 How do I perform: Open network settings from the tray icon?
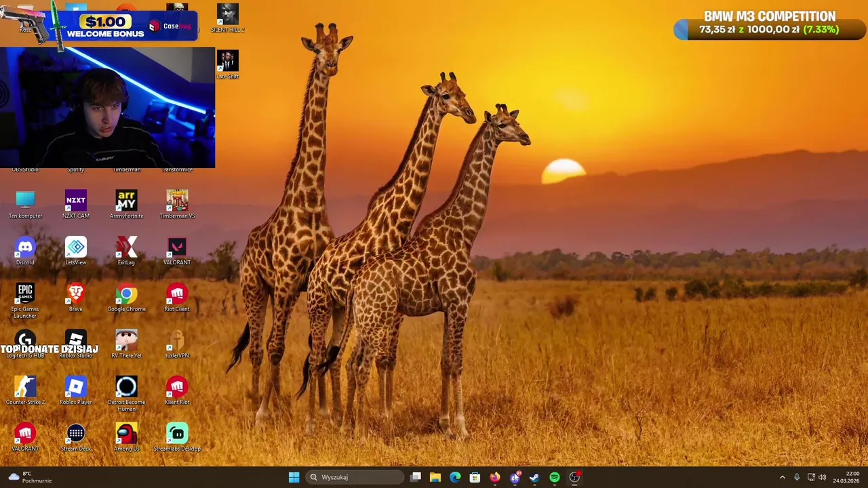(811, 477)
